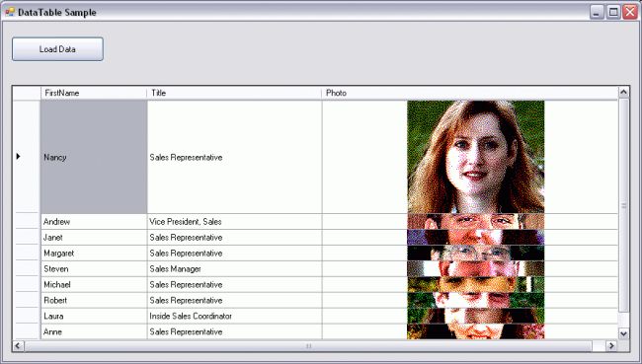
Task: Select the Michael first name cell
Action: pos(94,285)
